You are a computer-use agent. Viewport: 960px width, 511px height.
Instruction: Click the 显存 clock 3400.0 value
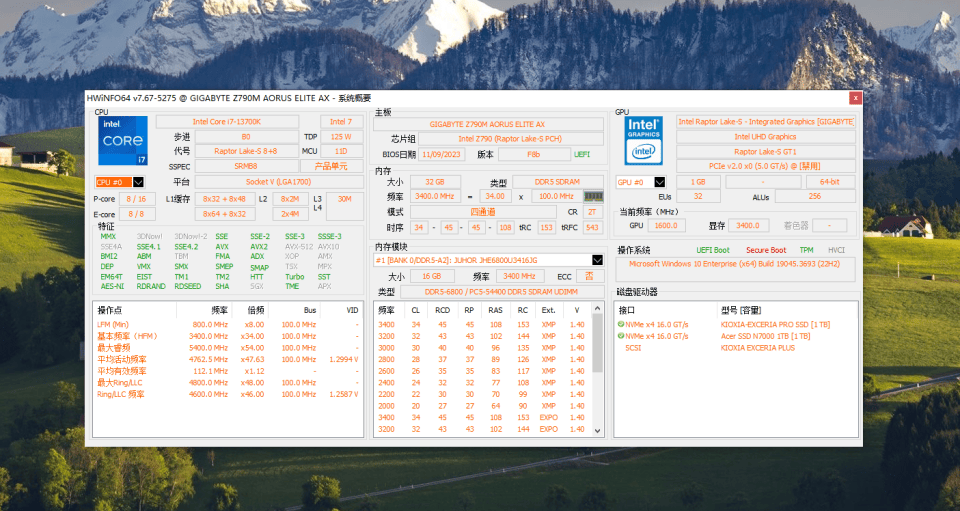tap(748, 226)
